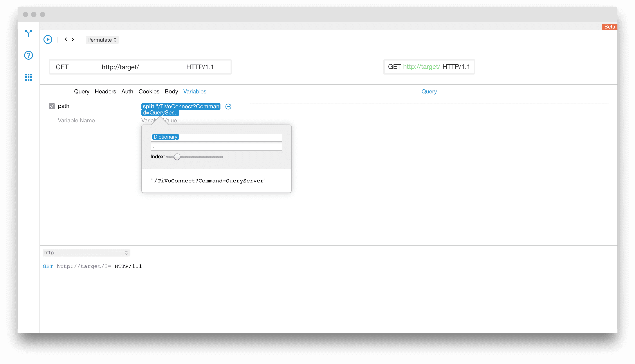This screenshot has width=635, height=364.
Task: Switch to the Auth tab
Action: 127,91
